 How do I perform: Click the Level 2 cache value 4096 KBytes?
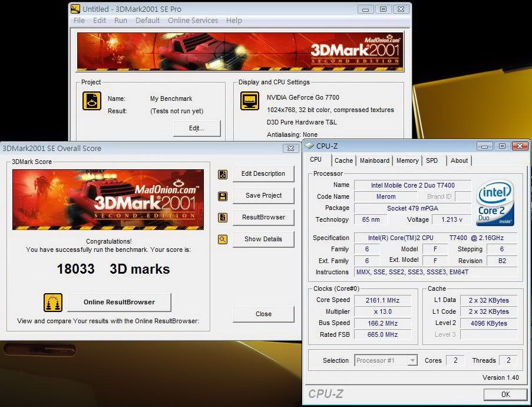pyautogui.click(x=488, y=323)
